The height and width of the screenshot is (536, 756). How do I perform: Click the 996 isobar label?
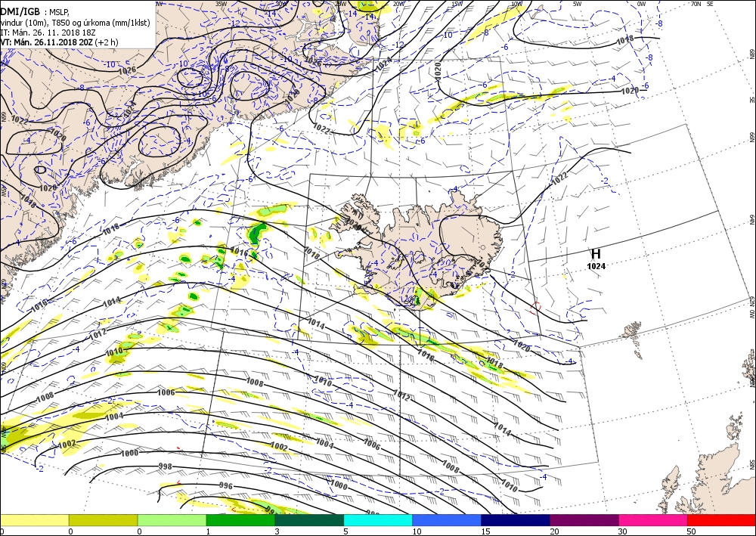[226, 485]
